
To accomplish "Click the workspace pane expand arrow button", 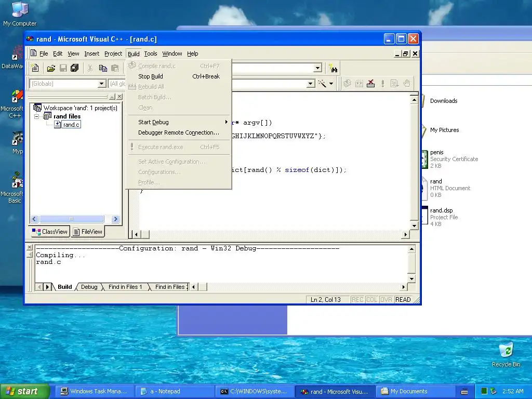I will [112, 97].
